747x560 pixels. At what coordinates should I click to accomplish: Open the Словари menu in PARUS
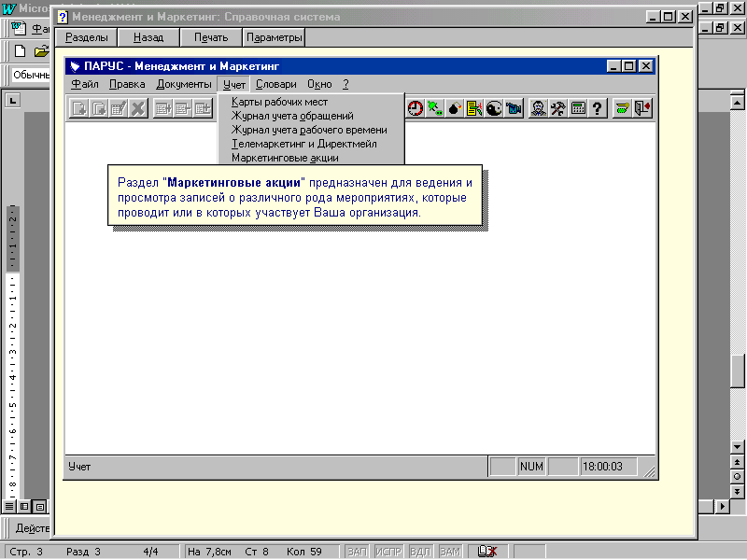point(276,84)
